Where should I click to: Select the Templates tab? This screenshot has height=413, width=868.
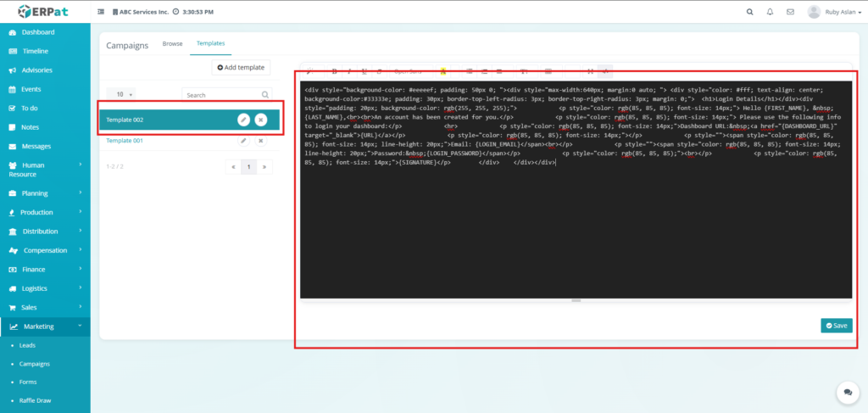tap(210, 43)
